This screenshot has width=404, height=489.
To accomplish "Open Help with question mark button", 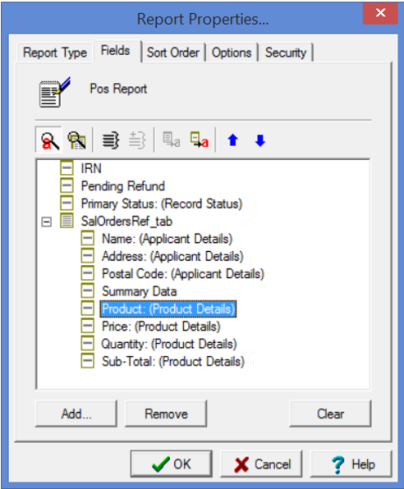I will (351, 464).
